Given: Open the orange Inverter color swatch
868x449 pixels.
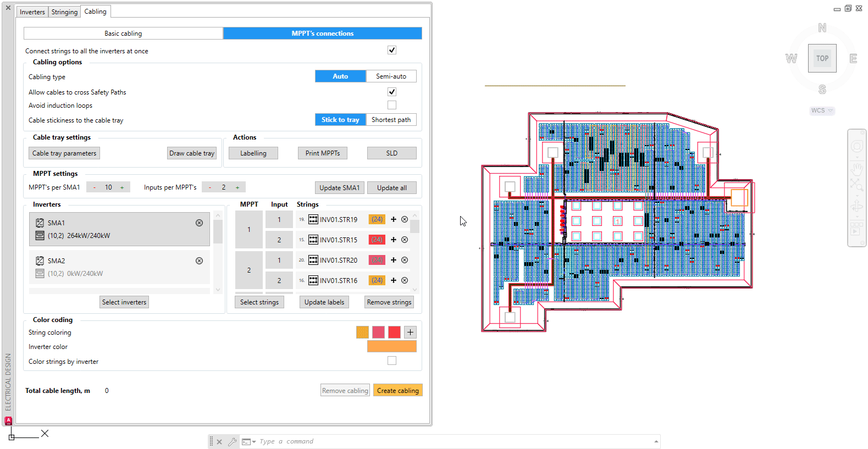Looking at the screenshot, I should (392, 346).
